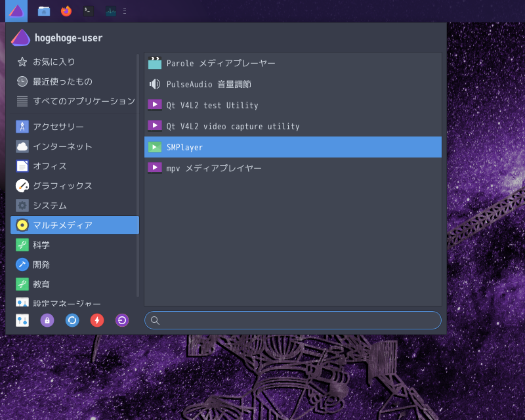Click the category list vertical scrollbar
The width and height of the screenshot is (525, 420).
[x=138, y=176]
